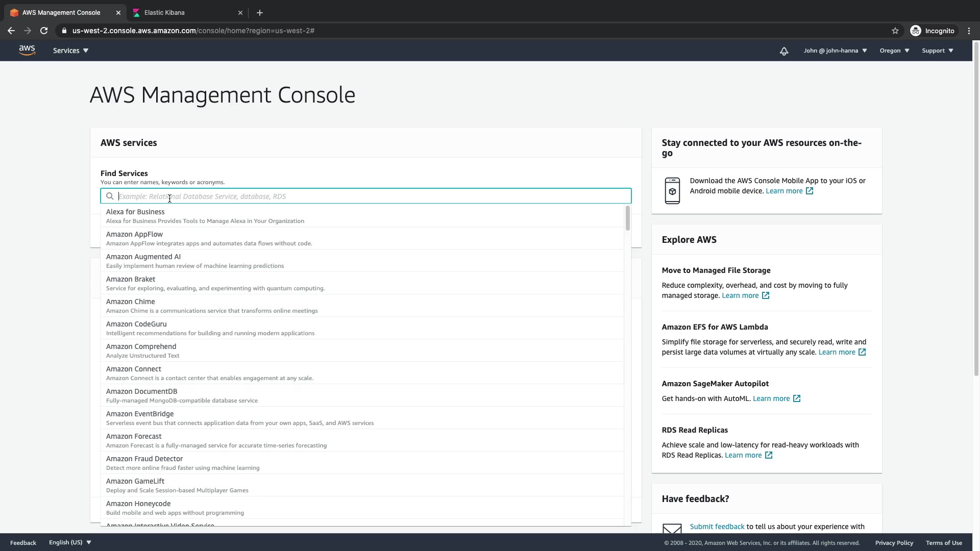Click the search magnifier in Find Services
This screenshot has height=551, width=980.
110,196
